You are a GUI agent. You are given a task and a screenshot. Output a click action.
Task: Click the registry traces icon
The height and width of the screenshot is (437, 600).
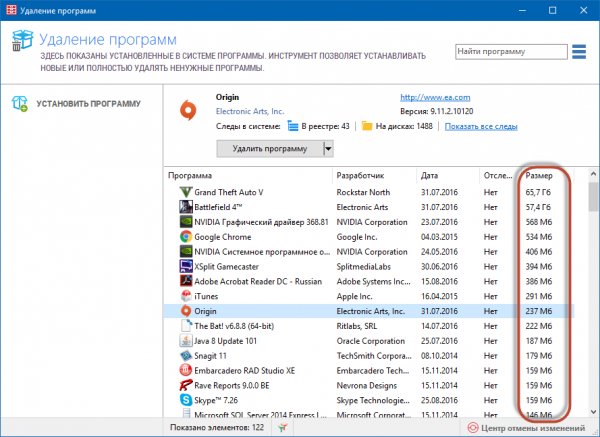(x=293, y=126)
